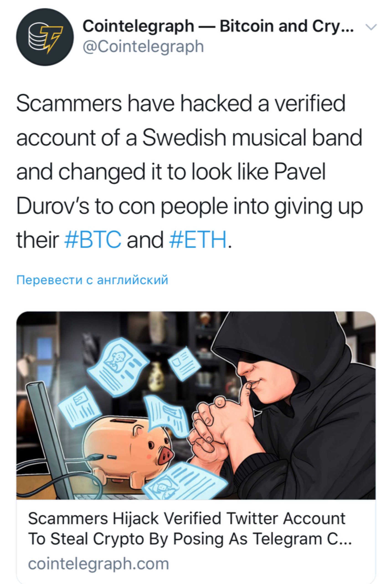Open the Scammers Hijack Verified Twitter Account headline
The image size is (392, 584).
pyautogui.click(x=186, y=519)
